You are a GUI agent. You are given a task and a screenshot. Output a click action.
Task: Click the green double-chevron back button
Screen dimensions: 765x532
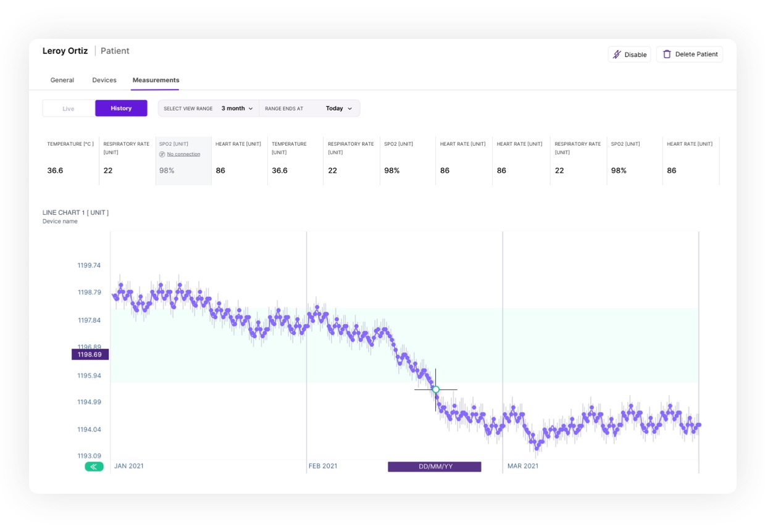94,467
